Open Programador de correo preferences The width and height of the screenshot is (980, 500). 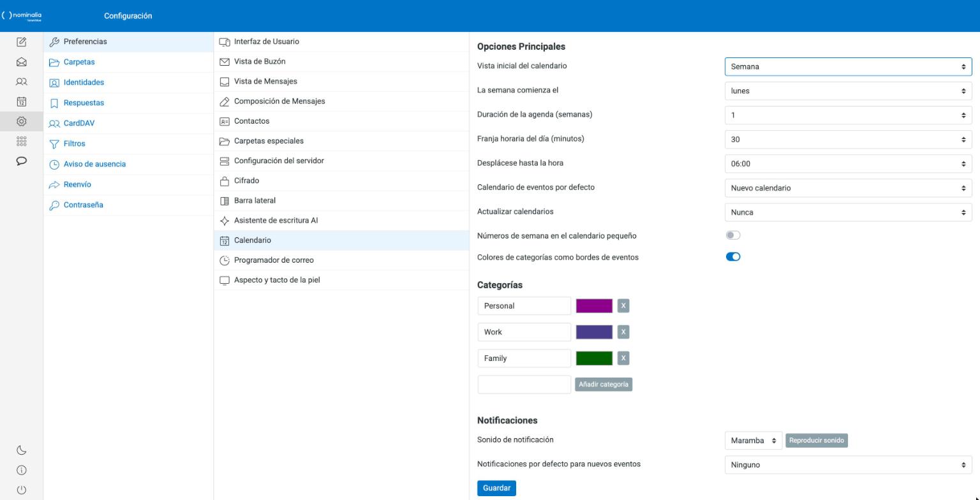341,260
